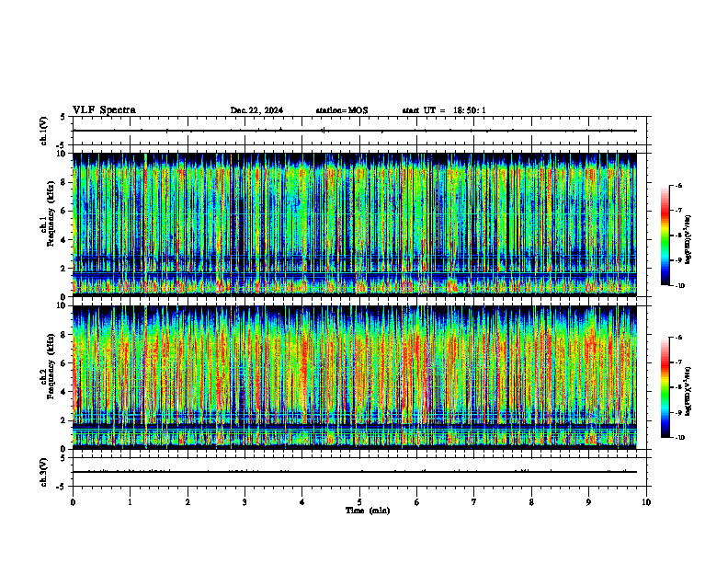
Task: Click the ch.2 color bar log(PSD) label
Action: (688, 391)
